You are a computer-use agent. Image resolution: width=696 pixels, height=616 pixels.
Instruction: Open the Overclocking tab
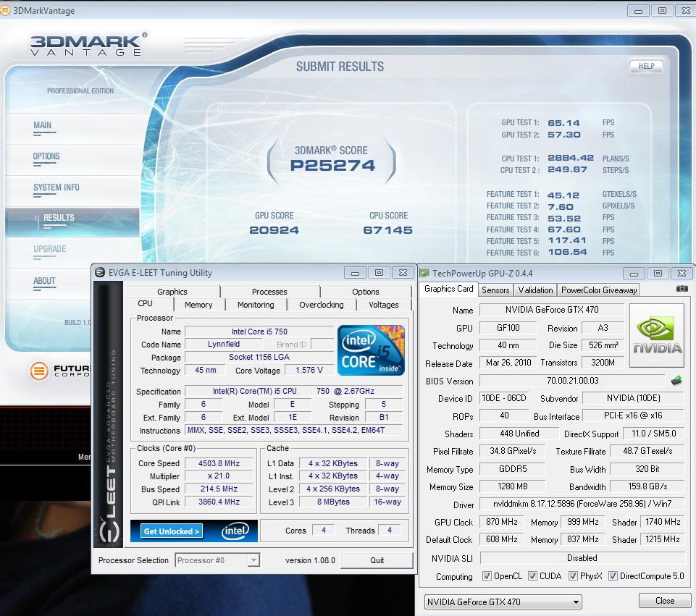point(322,305)
